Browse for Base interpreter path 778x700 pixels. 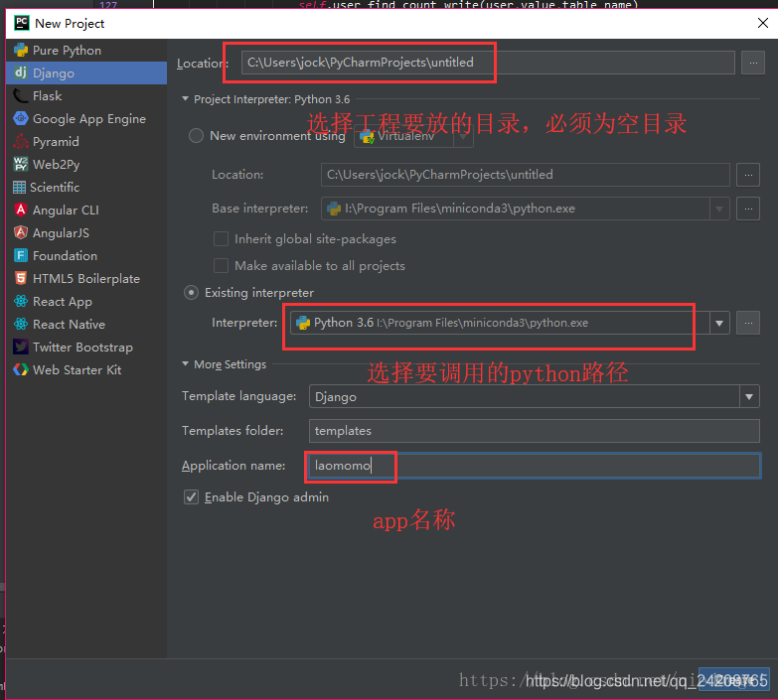748,209
